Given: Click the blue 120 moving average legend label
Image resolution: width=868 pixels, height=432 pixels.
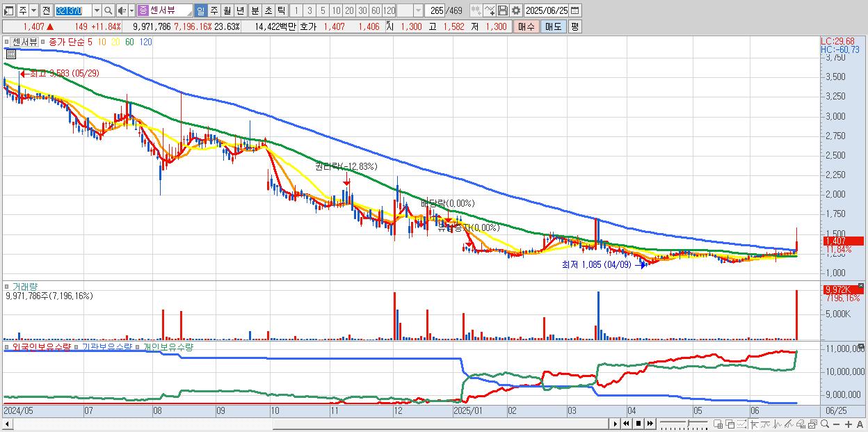Looking at the screenshot, I should (x=145, y=42).
